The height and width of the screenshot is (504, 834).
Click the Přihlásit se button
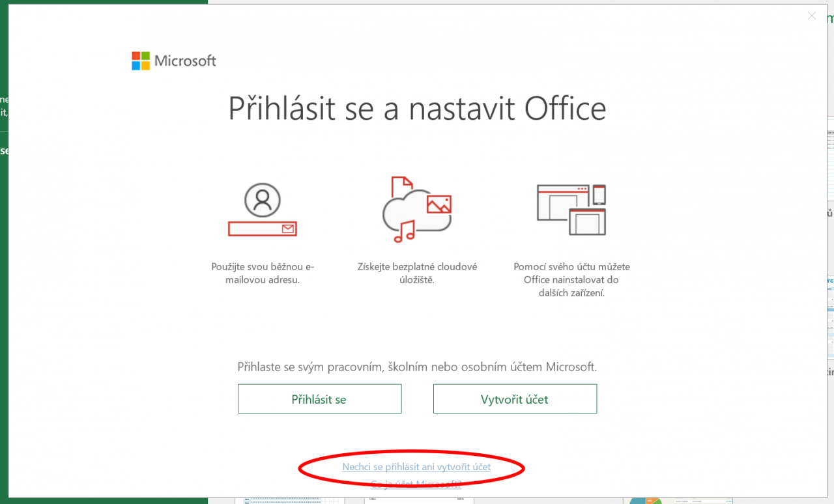tap(319, 399)
